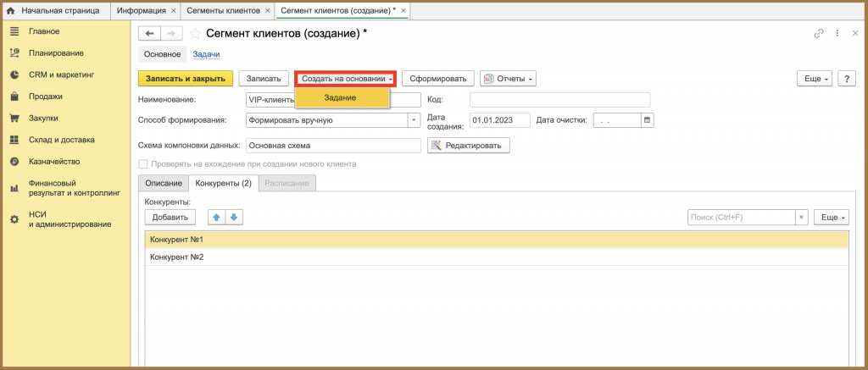Copy link using the chain icon

(819, 34)
